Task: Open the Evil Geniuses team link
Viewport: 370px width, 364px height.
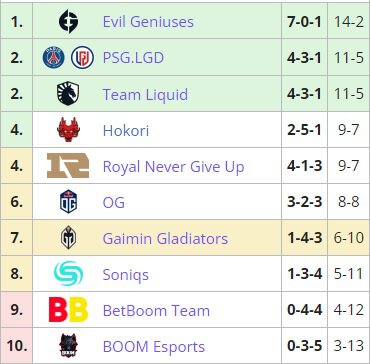Action: coord(148,22)
